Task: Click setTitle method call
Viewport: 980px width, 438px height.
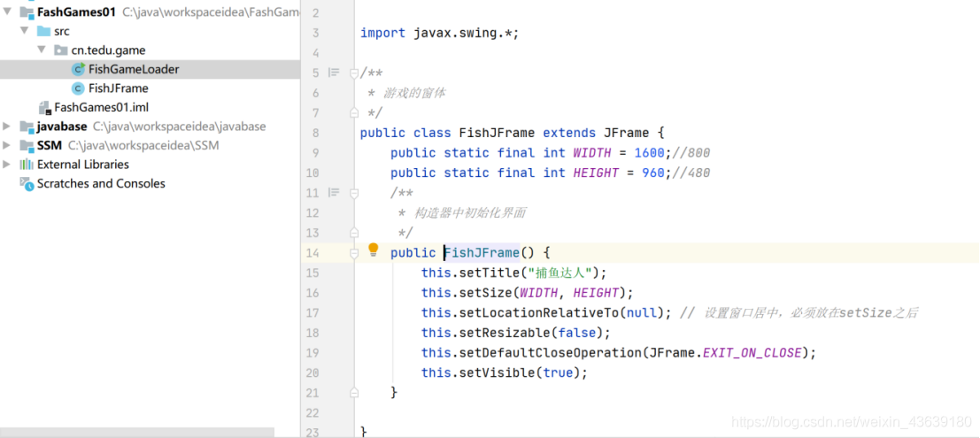Action: point(490,273)
